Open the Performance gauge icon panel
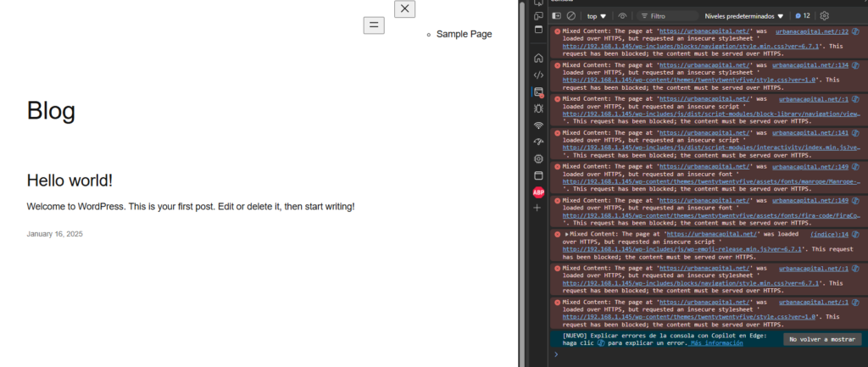This screenshot has height=367, width=868. click(538, 142)
